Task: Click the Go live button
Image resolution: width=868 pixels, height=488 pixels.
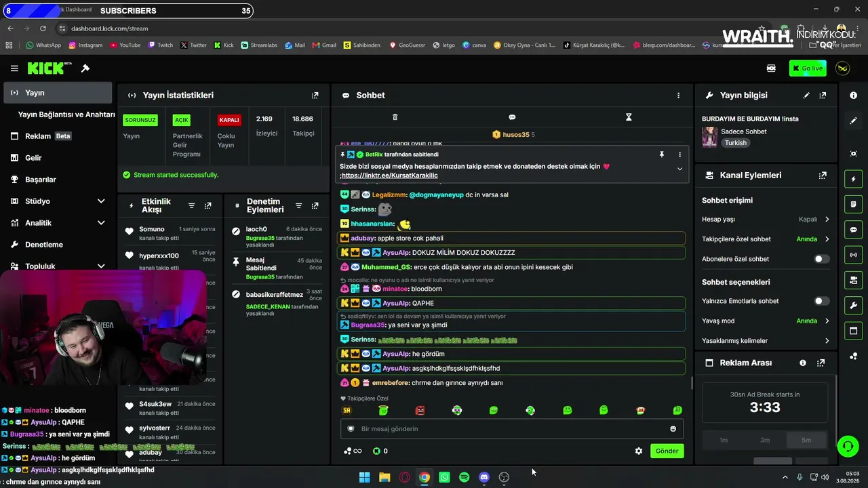Action: [808, 68]
